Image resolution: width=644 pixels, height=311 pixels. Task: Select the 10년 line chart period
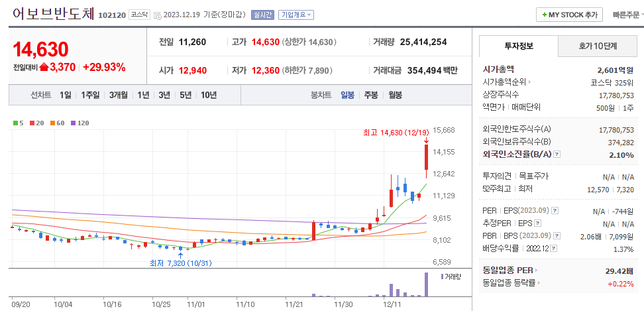point(209,95)
